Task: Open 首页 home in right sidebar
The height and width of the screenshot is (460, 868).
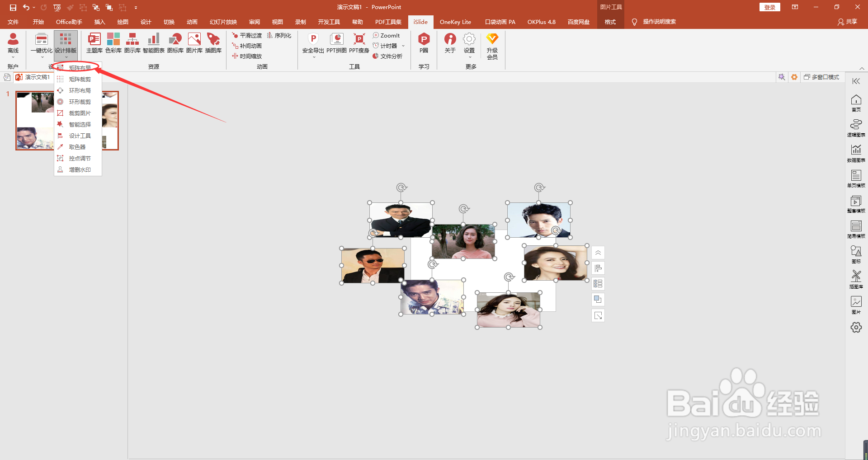Action: click(856, 103)
